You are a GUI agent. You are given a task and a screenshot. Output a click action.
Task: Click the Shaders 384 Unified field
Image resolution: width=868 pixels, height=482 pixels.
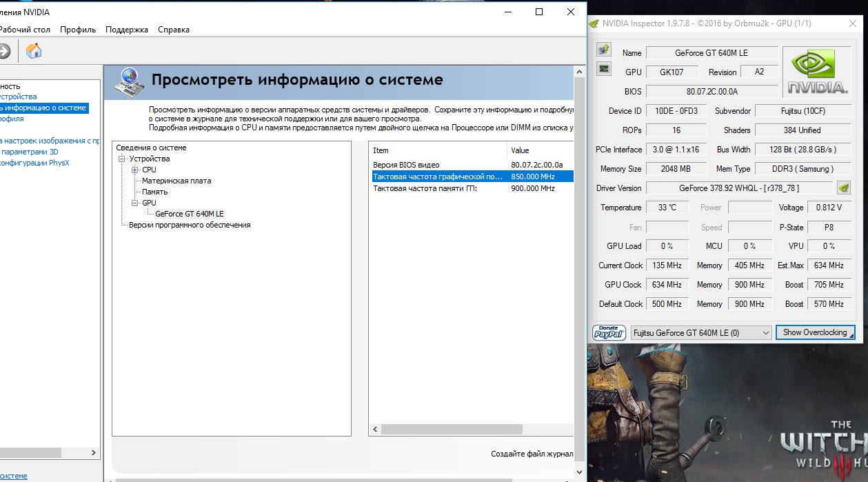803,130
